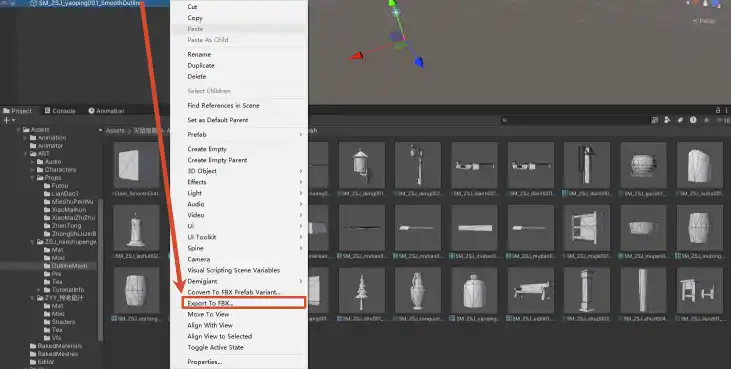The image size is (731, 369).
Task: Open Properties from the context menu
Action: click(239, 362)
